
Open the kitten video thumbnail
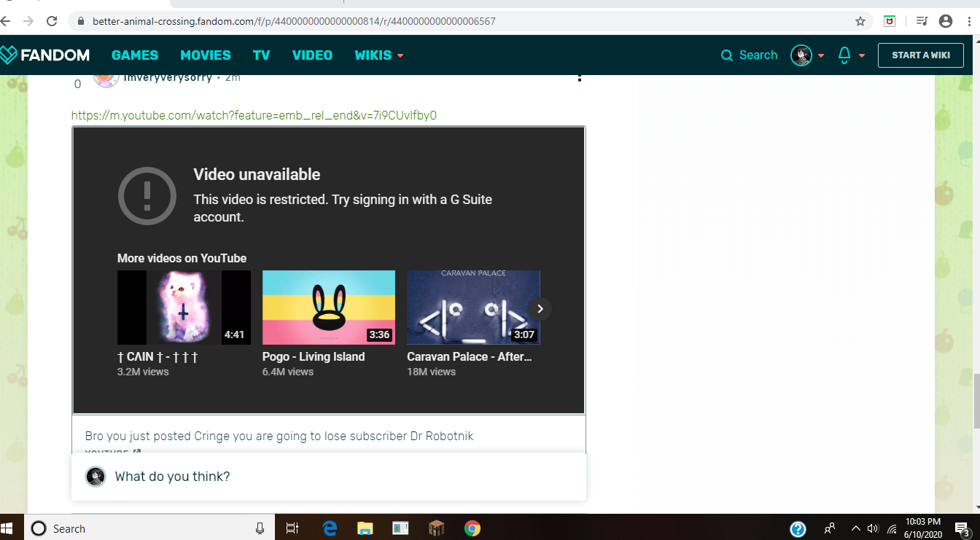tap(184, 308)
